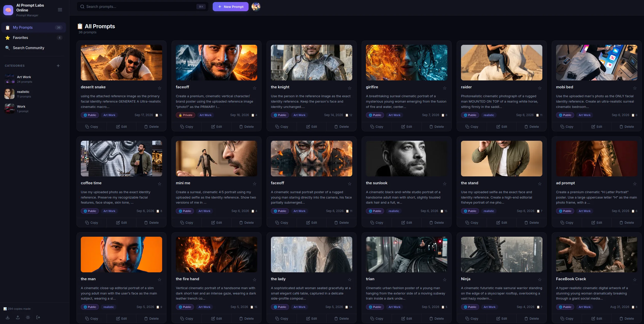The image size is (644, 324).
Task: Toggle favorite star on 'the knight' card
Action: coord(350,88)
